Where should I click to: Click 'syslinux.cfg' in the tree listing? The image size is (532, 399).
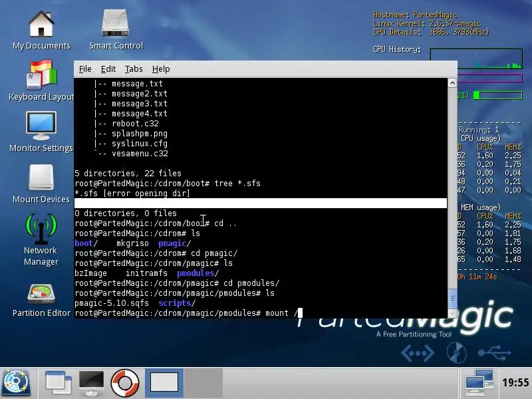(x=140, y=144)
